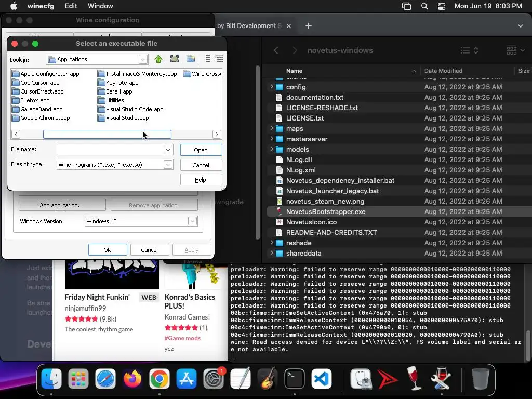
Task: Open the Finder grouping options icon
Action: (x=515, y=50)
